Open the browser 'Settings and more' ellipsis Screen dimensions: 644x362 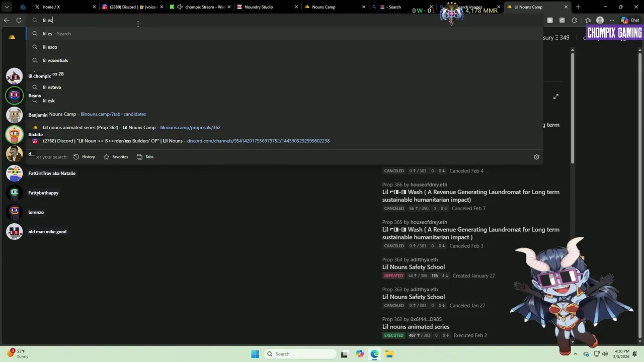pyautogui.click(x=612, y=20)
